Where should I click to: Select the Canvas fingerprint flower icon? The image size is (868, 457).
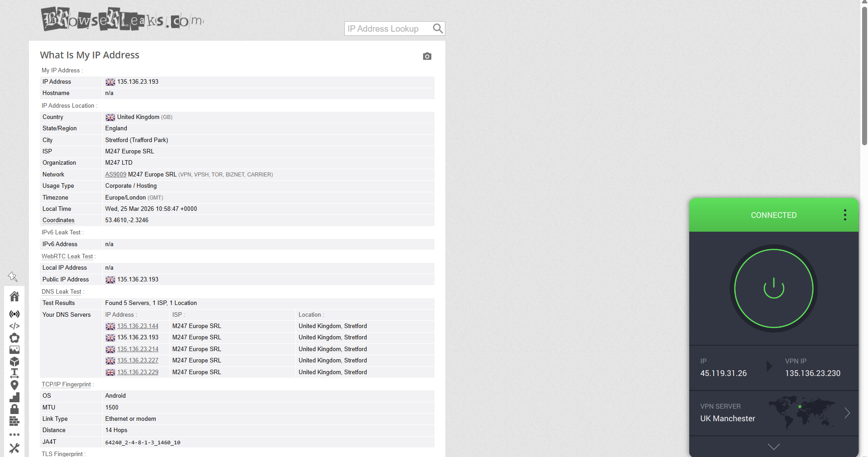point(14,338)
